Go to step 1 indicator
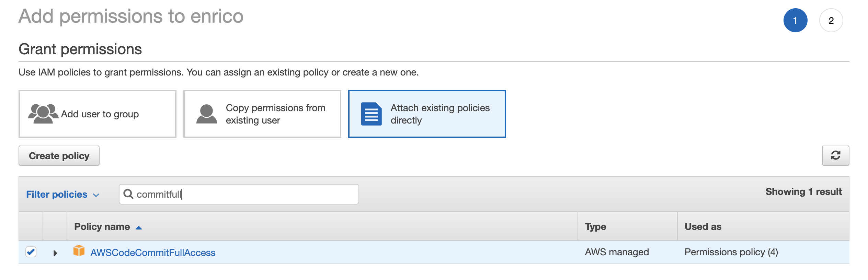Screen dimensions: 868x280 (x=795, y=20)
